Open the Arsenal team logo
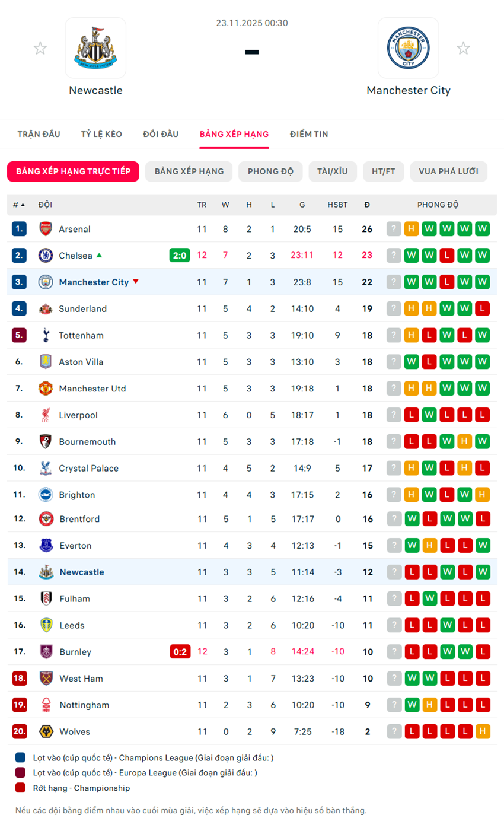 click(46, 229)
